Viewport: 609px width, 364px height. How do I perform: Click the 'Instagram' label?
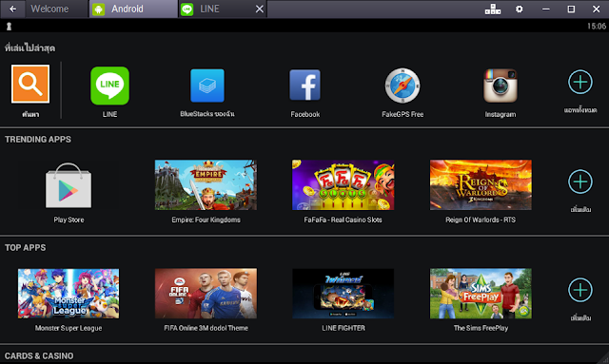[x=501, y=114]
